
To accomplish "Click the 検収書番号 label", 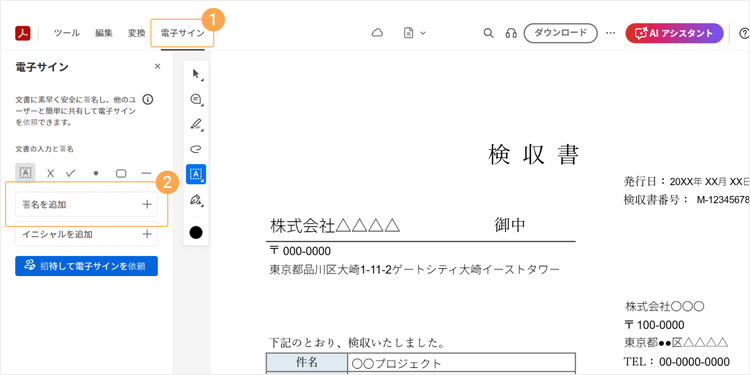I will 656,200.
